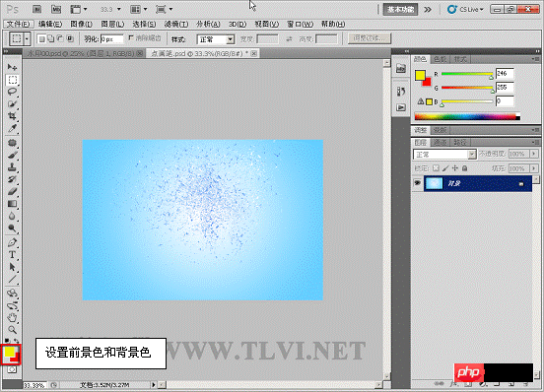Expand the layer fill slider arrow
The width and height of the screenshot is (544, 392).
534,168
